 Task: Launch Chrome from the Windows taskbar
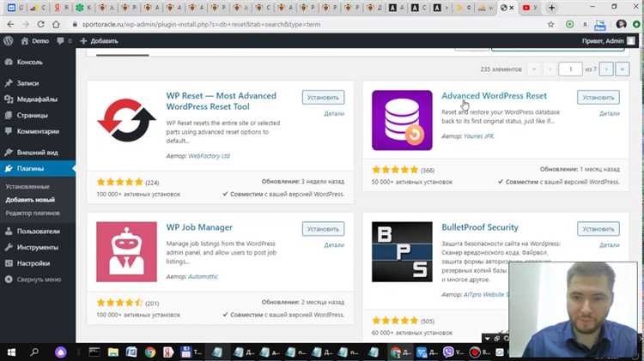point(150,352)
